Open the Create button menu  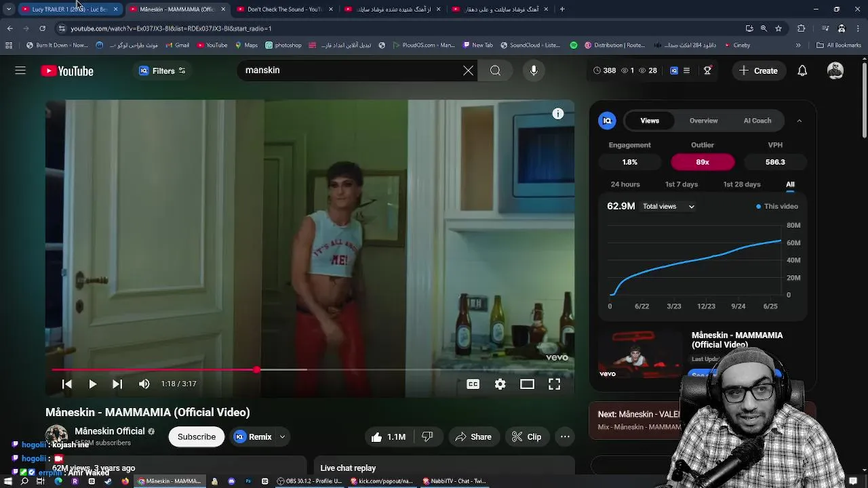(758, 70)
